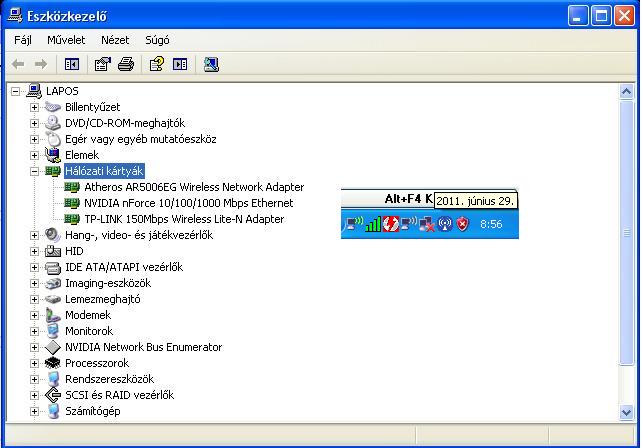Select the Lemezmeghajtó label
This screenshot has width=643, height=448.
point(103,299)
